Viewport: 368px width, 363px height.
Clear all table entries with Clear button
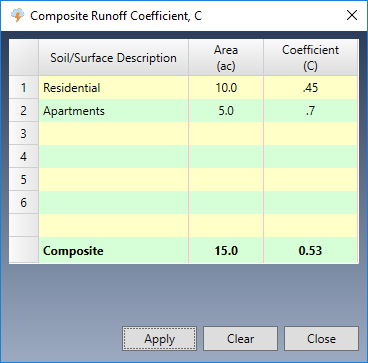[x=240, y=339]
